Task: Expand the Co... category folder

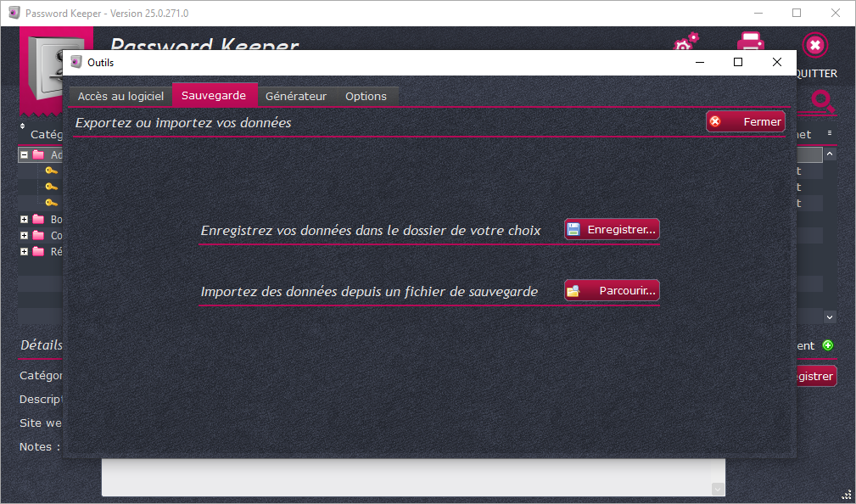Action: click(x=24, y=236)
